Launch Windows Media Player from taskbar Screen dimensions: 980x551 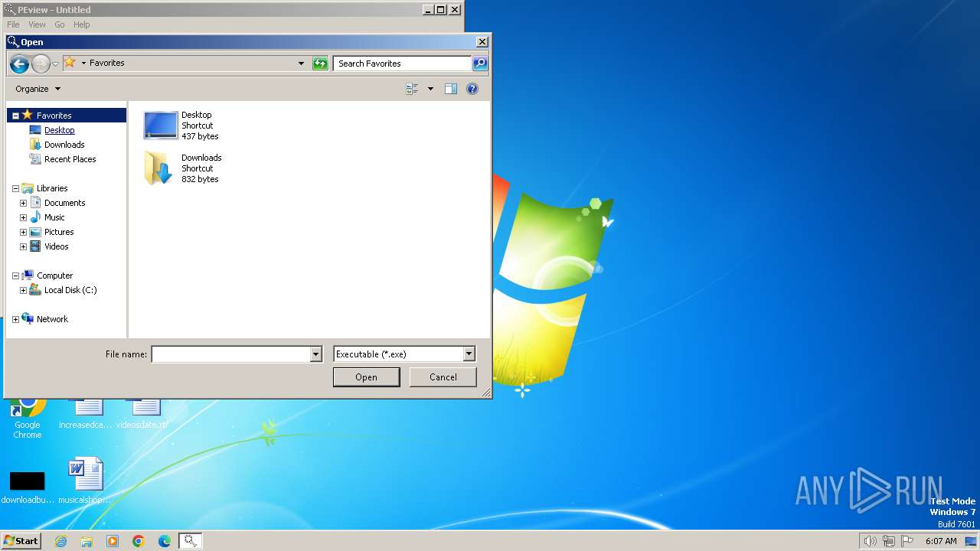113,541
